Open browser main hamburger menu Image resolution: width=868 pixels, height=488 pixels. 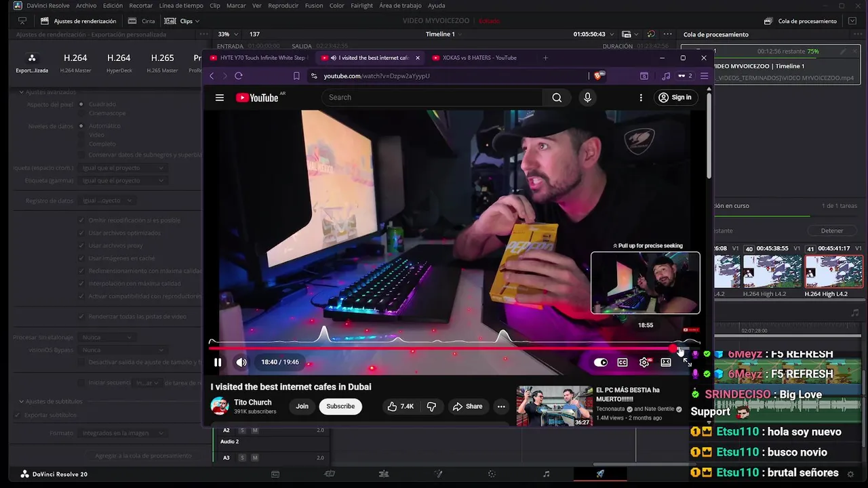pyautogui.click(x=704, y=76)
